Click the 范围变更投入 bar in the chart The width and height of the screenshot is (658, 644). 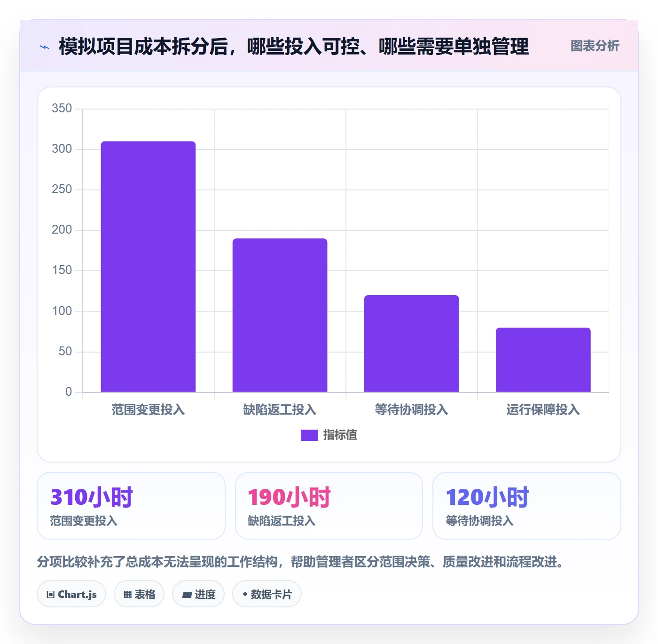point(148,267)
